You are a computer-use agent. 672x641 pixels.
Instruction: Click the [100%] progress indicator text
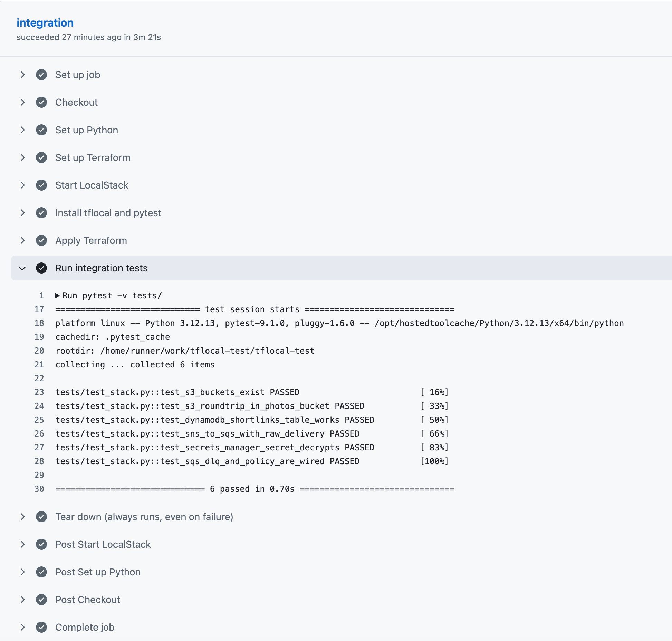[x=434, y=461]
